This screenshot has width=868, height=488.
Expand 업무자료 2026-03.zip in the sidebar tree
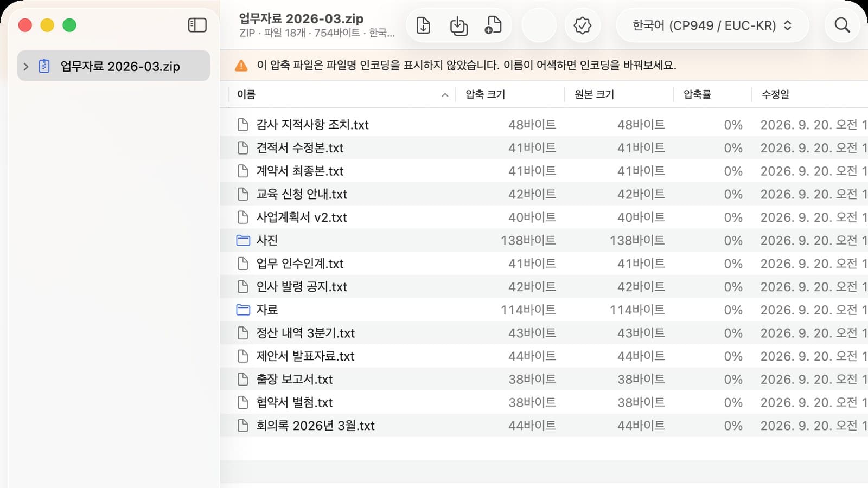click(25, 66)
